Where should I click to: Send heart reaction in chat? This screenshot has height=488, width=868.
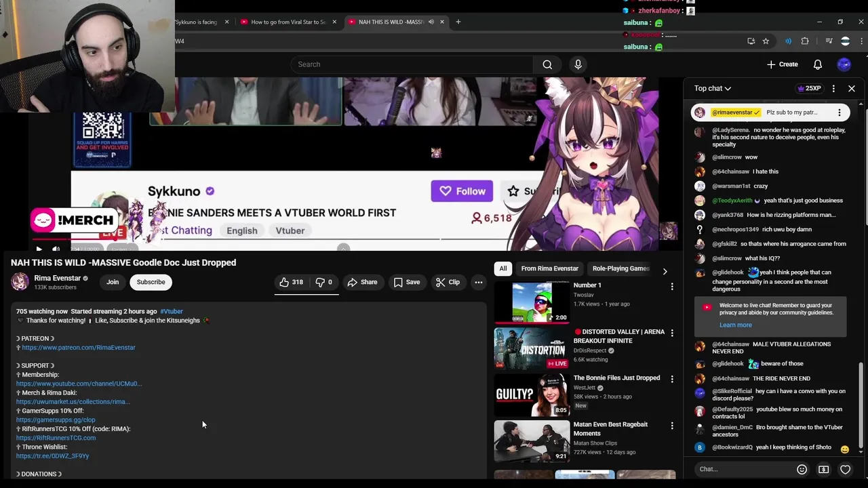[845, 469]
